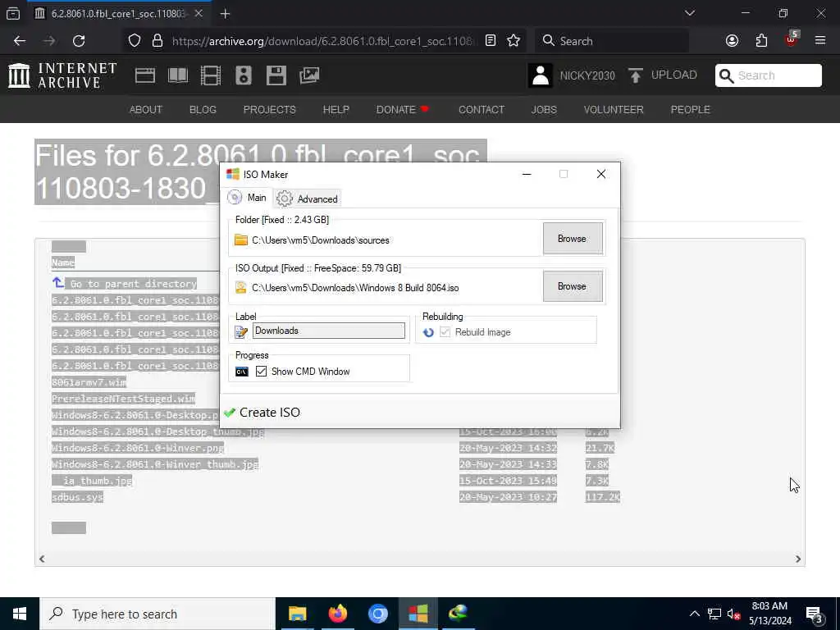Open File Explorer from the taskbar
Viewport: 840px width, 630px height.
pyautogui.click(x=297, y=614)
